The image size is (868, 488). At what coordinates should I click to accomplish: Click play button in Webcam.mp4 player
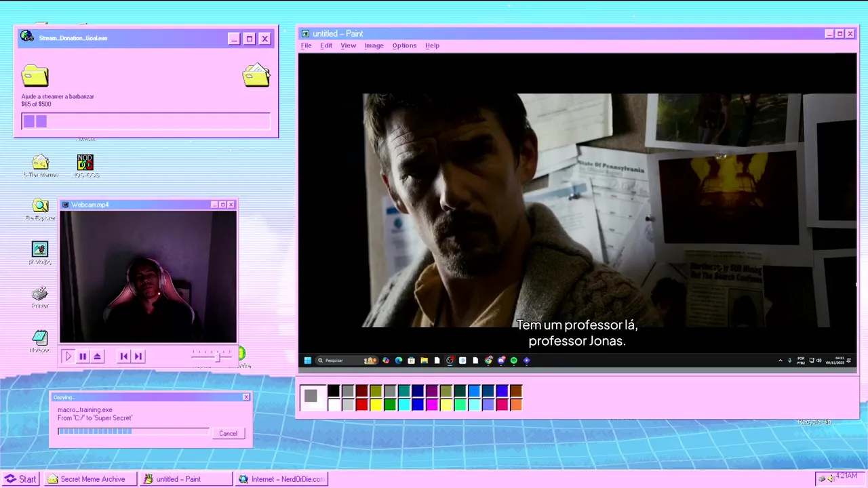68,356
